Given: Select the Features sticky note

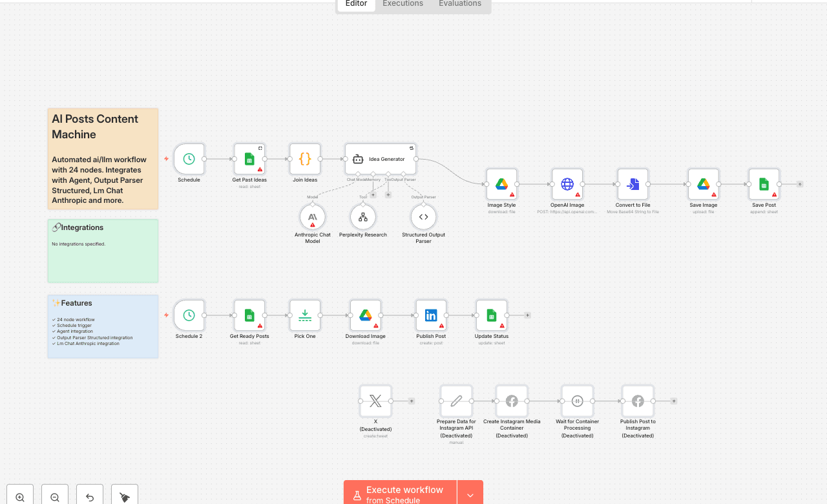Looking at the screenshot, I should 103,326.
